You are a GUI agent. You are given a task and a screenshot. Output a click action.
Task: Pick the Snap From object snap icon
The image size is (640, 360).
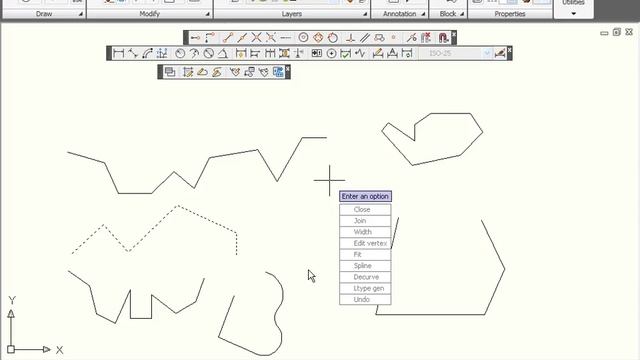pyautogui.click(x=210, y=38)
